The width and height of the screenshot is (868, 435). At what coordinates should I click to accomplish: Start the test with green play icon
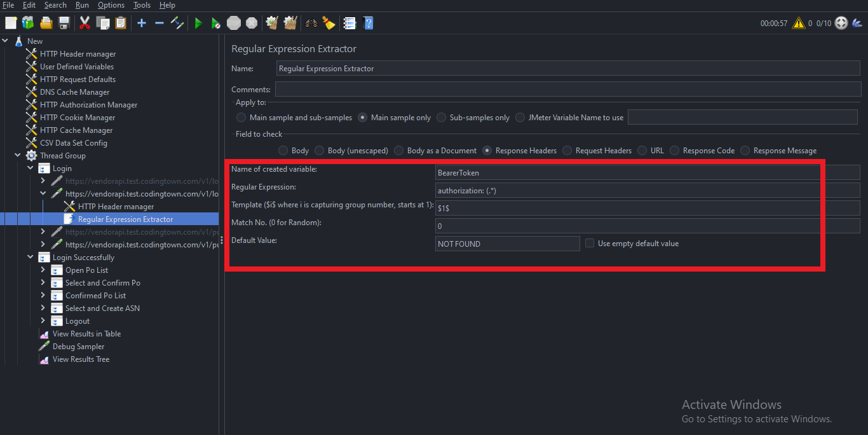coord(198,23)
